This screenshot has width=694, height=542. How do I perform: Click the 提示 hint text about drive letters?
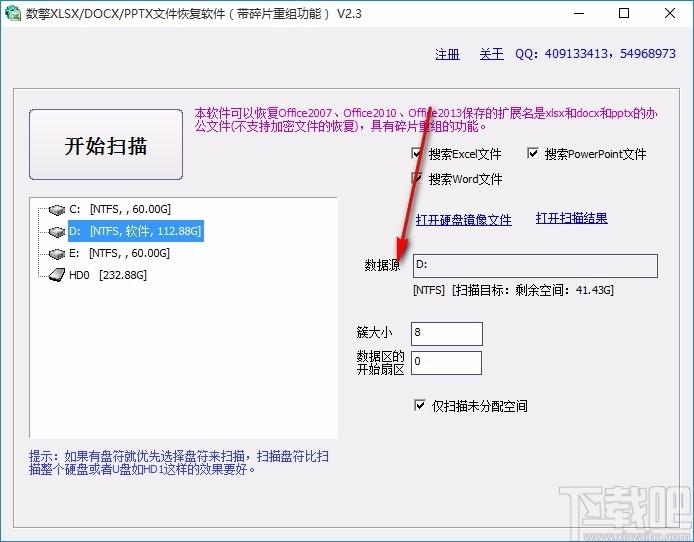click(179, 462)
